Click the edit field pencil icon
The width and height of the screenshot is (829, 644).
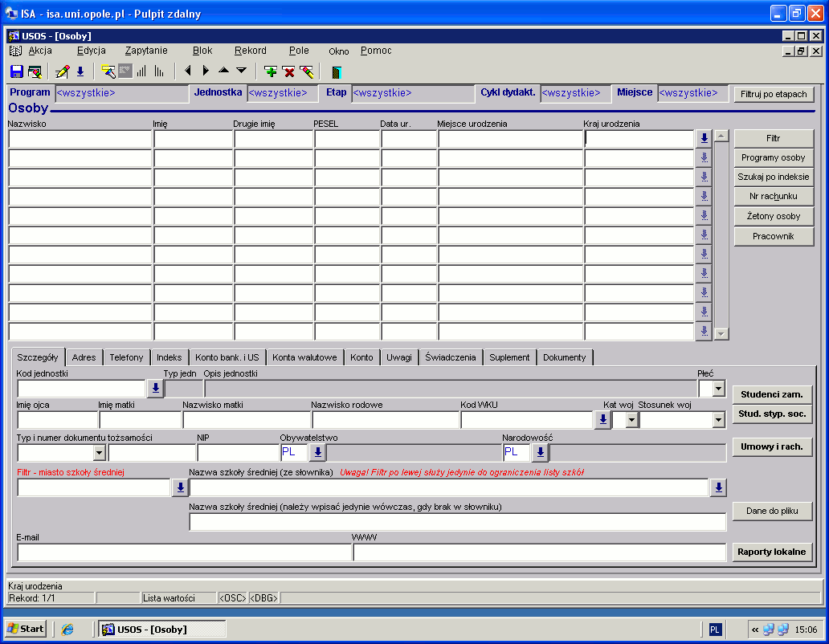coord(63,71)
